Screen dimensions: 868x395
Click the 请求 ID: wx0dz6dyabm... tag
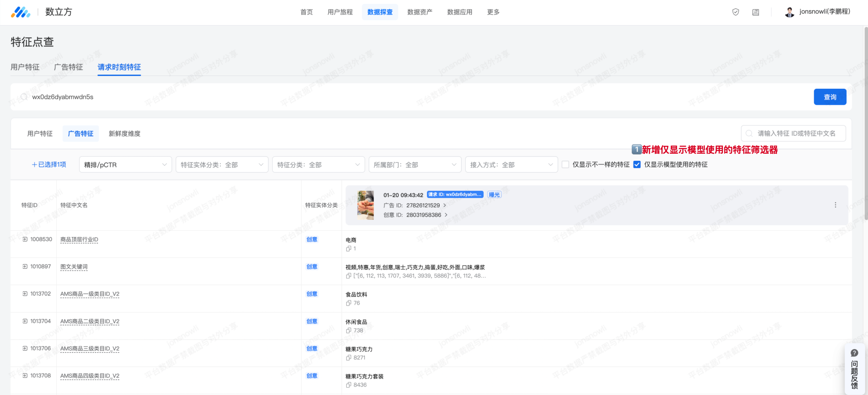(x=455, y=194)
